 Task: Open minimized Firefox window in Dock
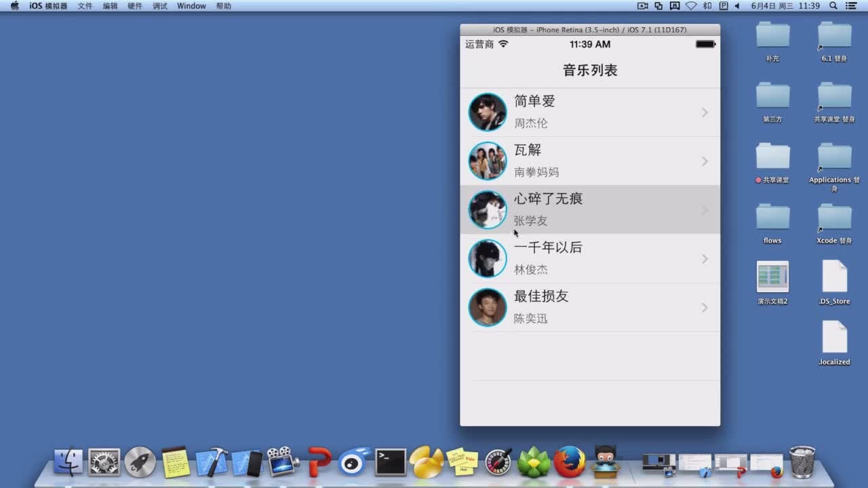(766, 464)
